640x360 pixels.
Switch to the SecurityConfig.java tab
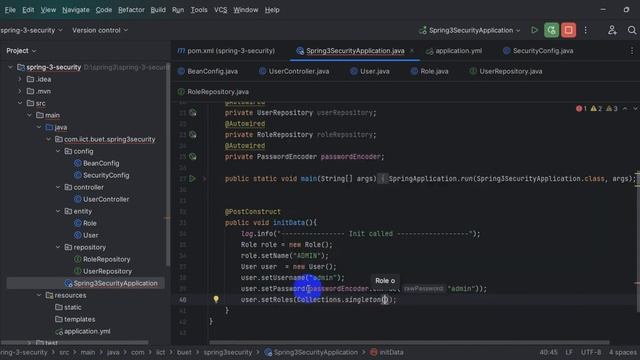click(538, 51)
